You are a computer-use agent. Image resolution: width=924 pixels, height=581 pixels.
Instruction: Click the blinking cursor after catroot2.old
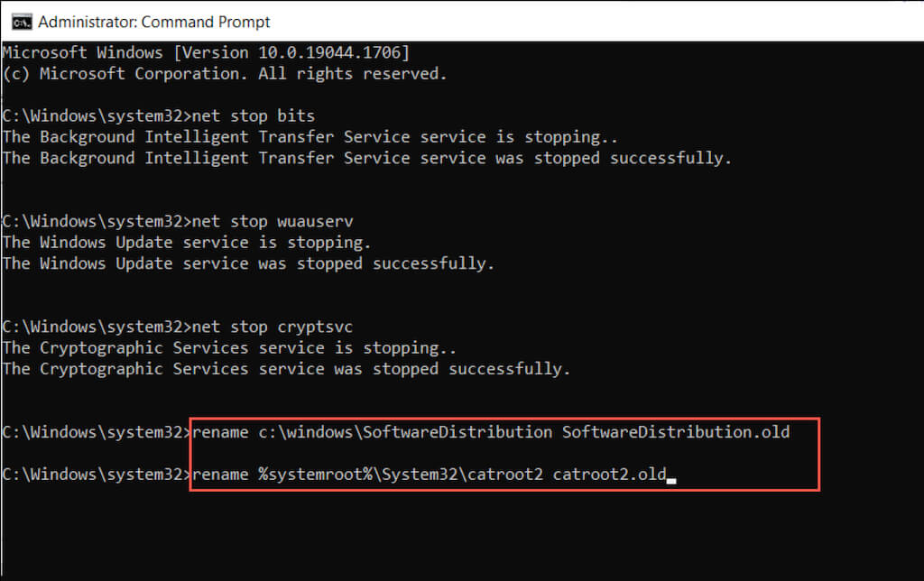click(x=671, y=477)
